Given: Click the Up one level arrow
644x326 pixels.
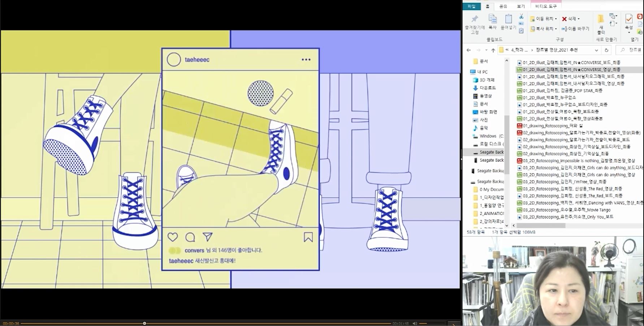Looking at the screenshot, I should coord(493,50).
